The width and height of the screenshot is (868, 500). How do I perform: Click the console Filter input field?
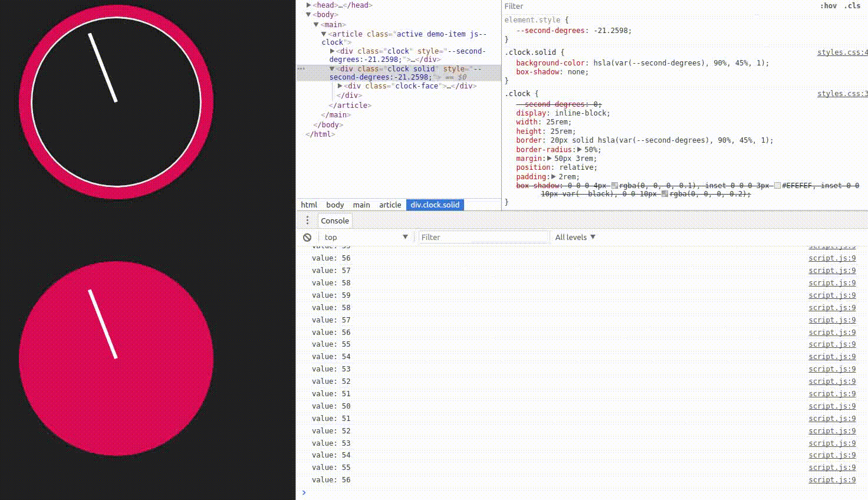(x=484, y=237)
